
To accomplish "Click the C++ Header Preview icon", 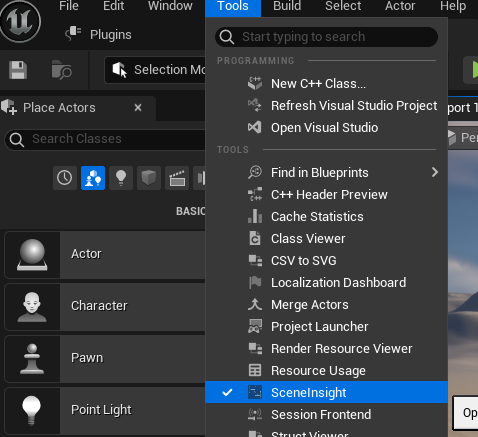I will (x=255, y=194).
